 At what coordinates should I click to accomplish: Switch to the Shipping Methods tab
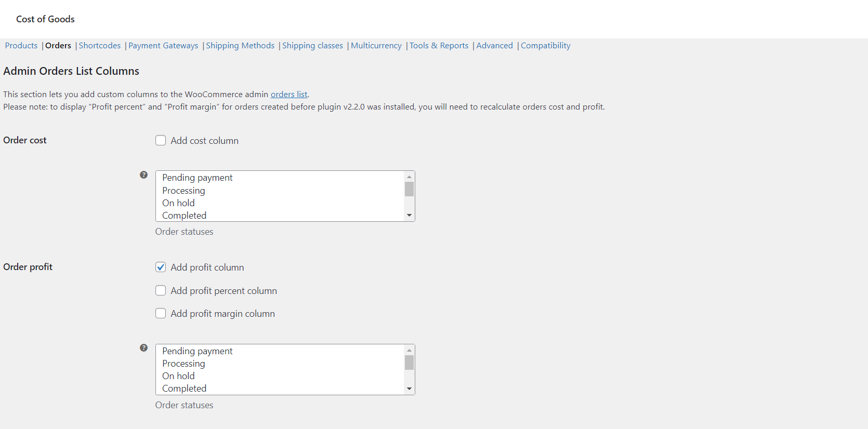coord(240,45)
